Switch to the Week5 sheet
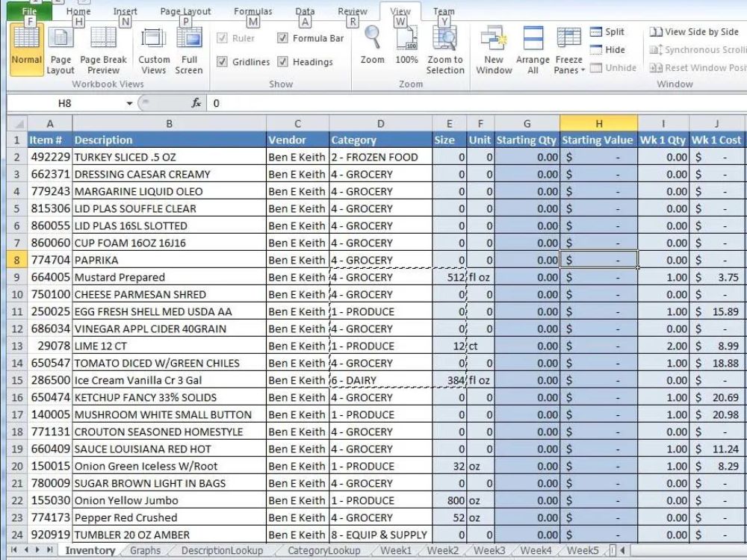 point(583,550)
